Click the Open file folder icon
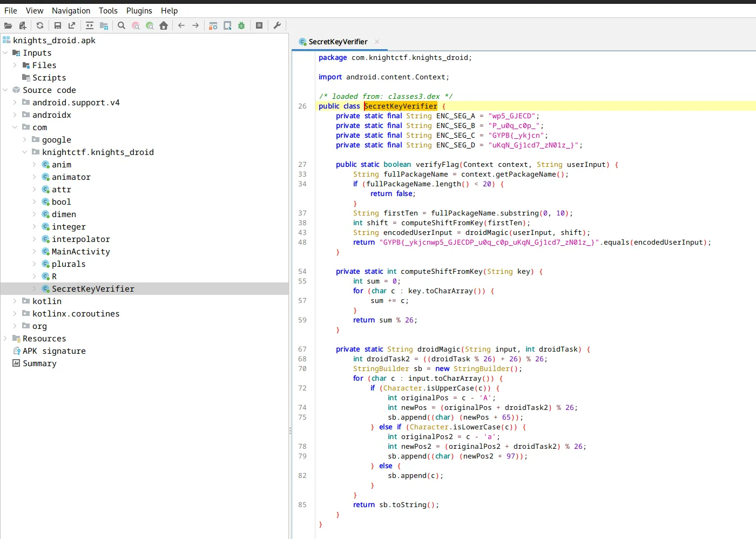 pos(8,25)
